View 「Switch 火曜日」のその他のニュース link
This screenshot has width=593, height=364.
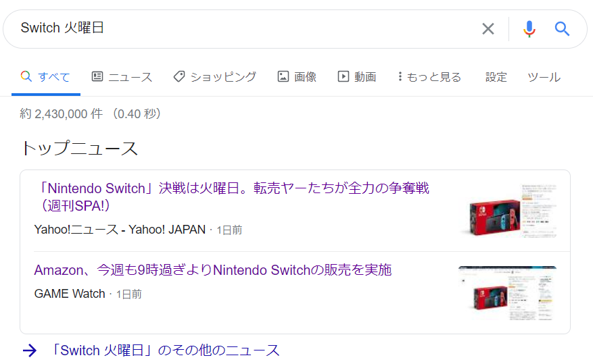tap(165, 350)
